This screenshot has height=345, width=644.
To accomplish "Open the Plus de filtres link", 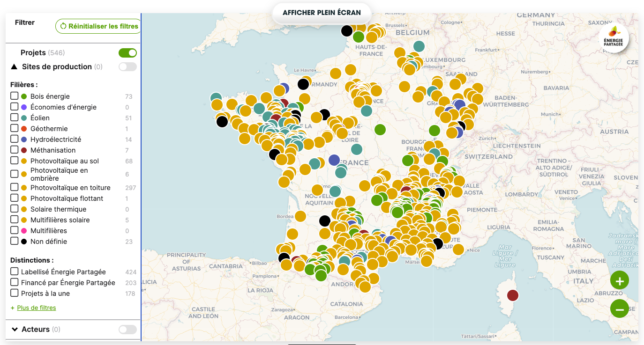I will (37, 308).
